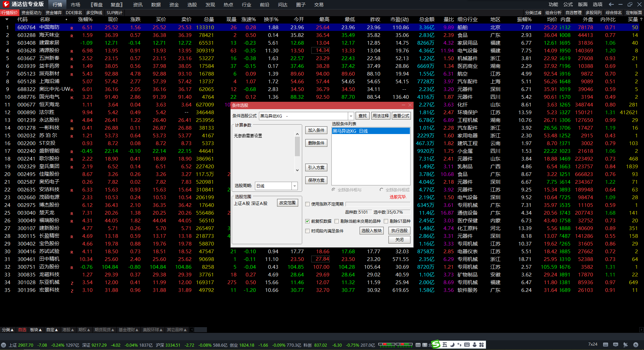Uncheck the 前复权数据 checkbox
Image resolution: width=644 pixels, height=350 pixels.
[x=307, y=221]
